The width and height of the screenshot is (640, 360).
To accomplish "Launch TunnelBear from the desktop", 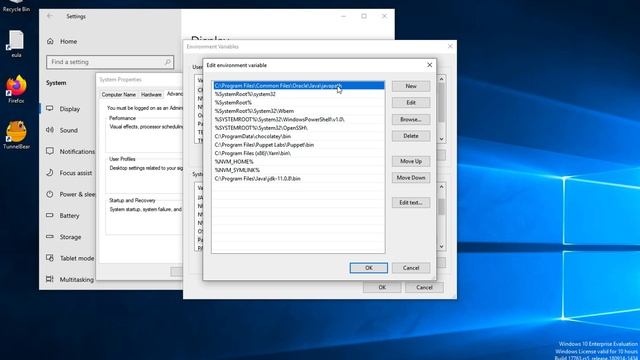I will pos(16,135).
